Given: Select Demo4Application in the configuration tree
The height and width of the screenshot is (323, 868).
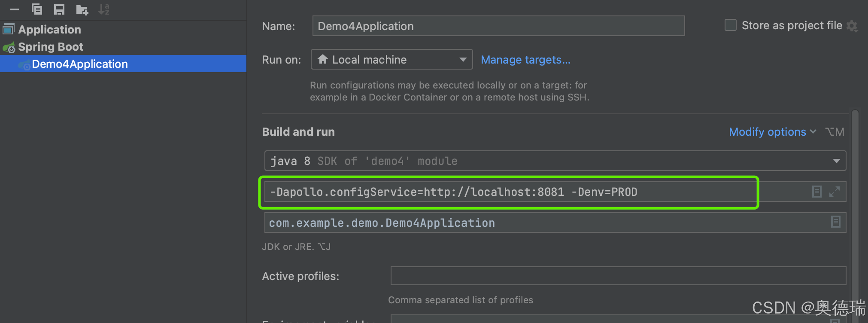Looking at the screenshot, I should (x=79, y=64).
